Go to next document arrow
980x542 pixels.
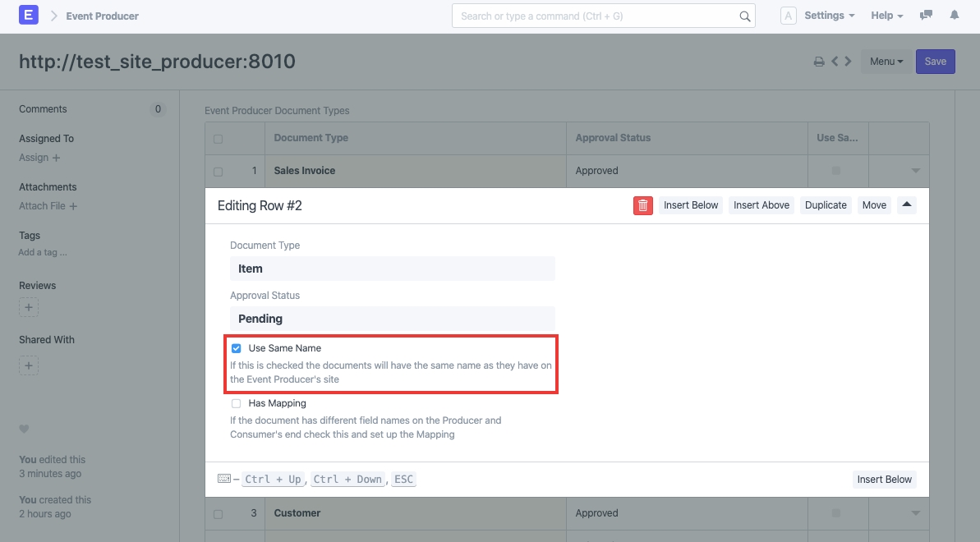point(848,62)
